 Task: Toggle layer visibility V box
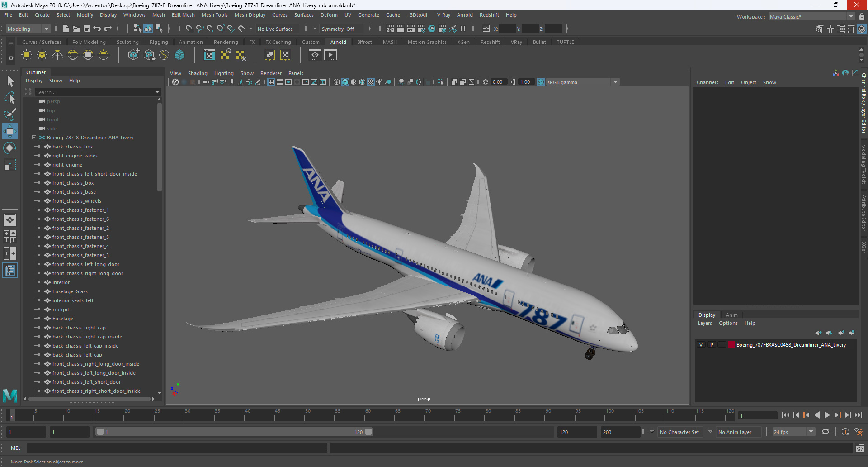coord(701,345)
